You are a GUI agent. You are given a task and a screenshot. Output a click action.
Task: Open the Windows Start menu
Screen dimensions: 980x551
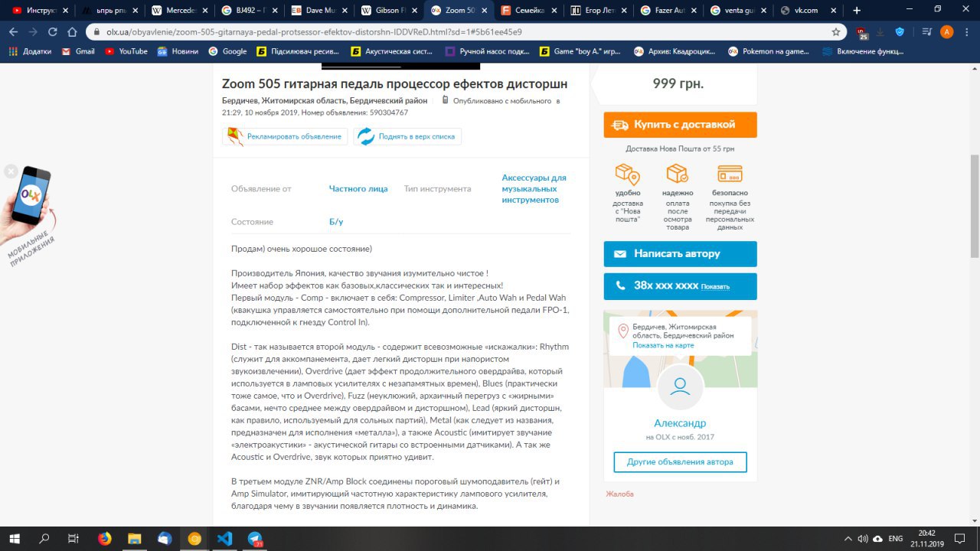click(15, 539)
